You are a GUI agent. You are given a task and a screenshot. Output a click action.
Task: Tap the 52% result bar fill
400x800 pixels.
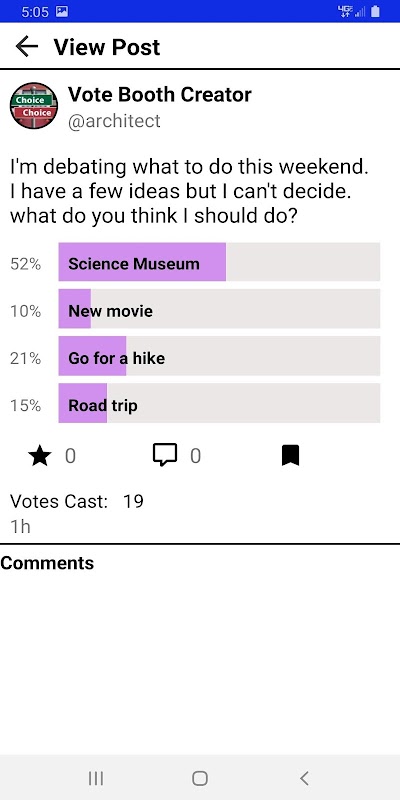pos(142,262)
